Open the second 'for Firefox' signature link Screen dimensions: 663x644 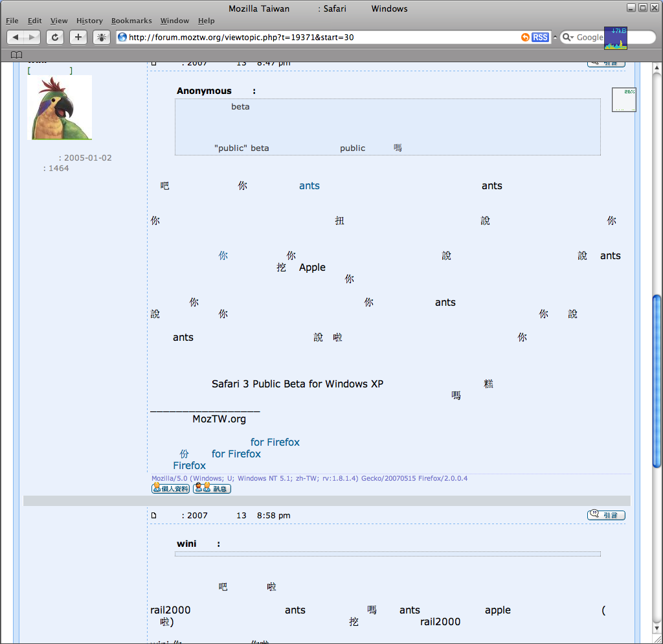pyautogui.click(x=236, y=454)
